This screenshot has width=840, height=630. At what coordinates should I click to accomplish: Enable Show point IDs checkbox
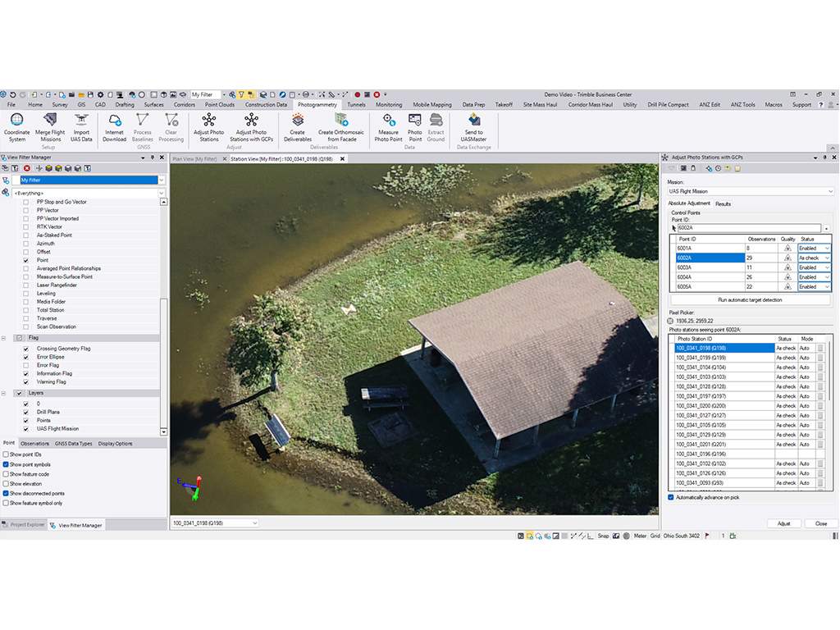point(7,454)
